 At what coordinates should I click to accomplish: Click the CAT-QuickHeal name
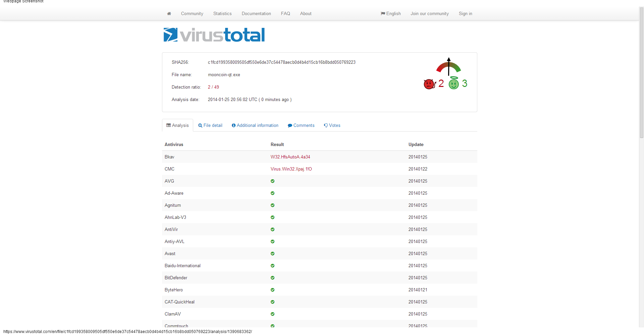tap(179, 302)
